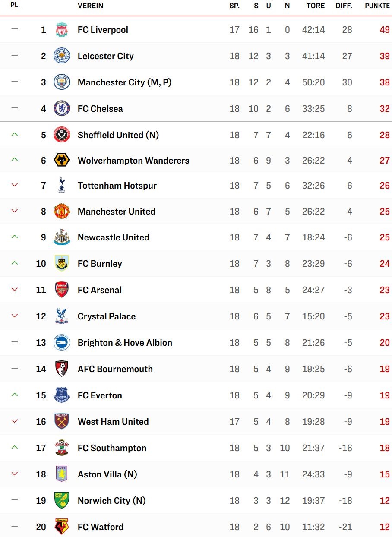Click the green up arrow beside Sheffield United
The width and height of the screenshot is (392, 537).
click(x=15, y=135)
